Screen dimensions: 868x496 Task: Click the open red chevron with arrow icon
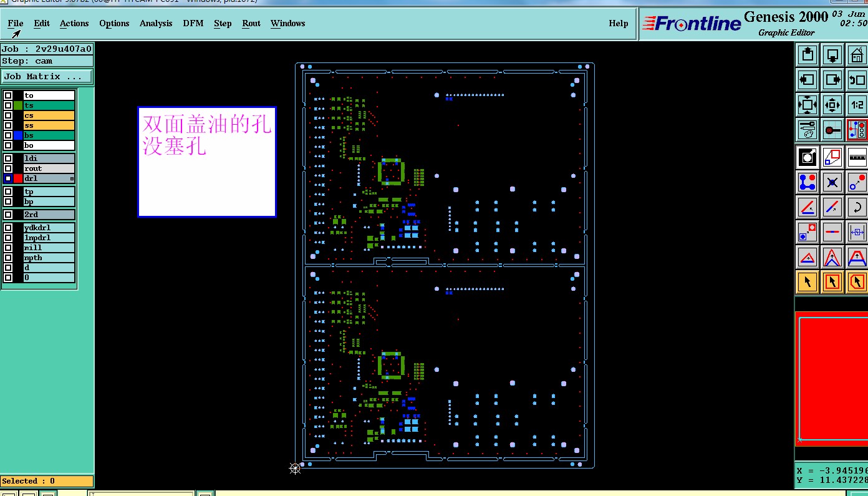832,257
